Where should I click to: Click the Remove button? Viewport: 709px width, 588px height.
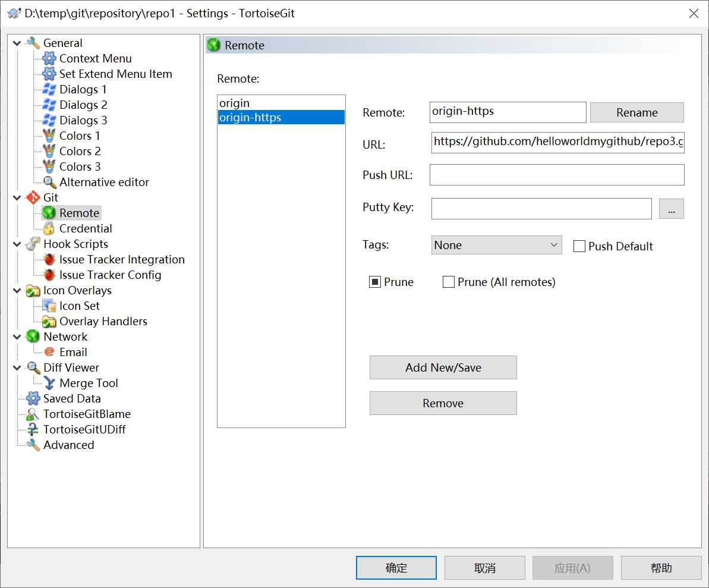(443, 403)
